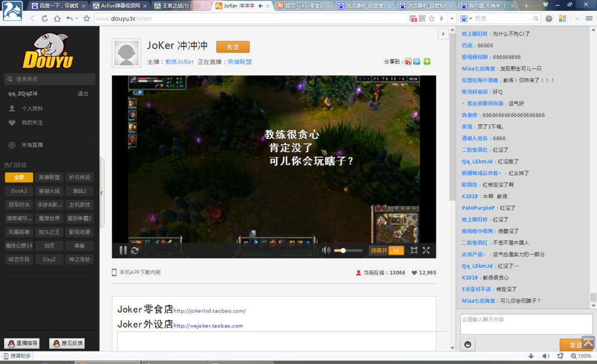
Task: Adjust the player volume slider
Action: pyautogui.click(x=348, y=251)
